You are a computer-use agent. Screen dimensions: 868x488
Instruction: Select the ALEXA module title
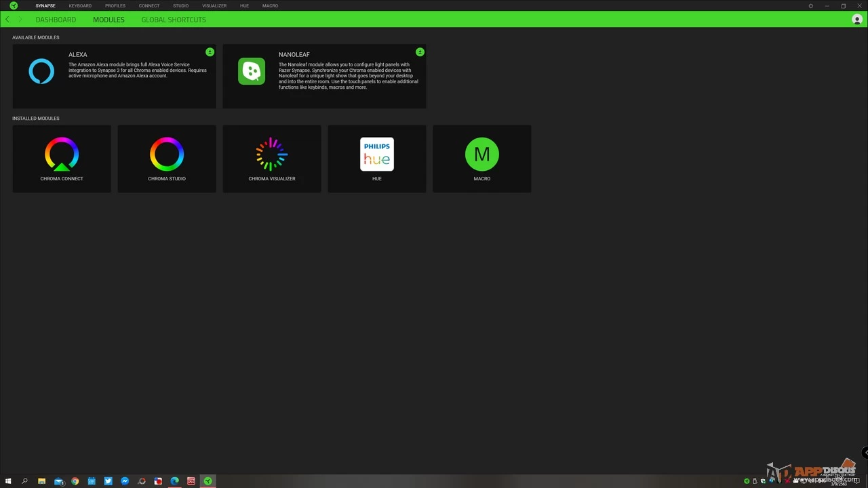(x=78, y=55)
